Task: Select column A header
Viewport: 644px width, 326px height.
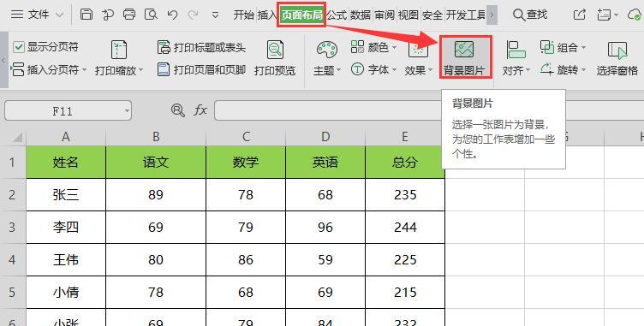Action: point(66,137)
